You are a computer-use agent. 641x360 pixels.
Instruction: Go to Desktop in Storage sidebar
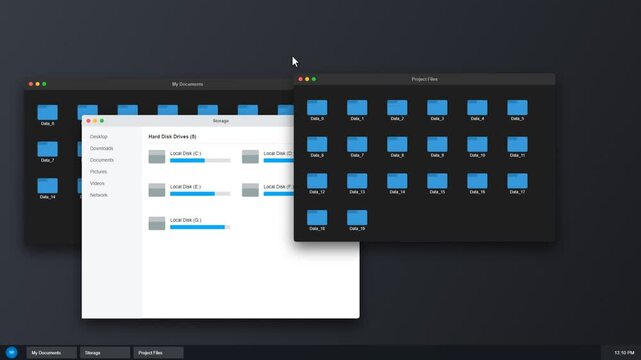click(x=99, y=136)
